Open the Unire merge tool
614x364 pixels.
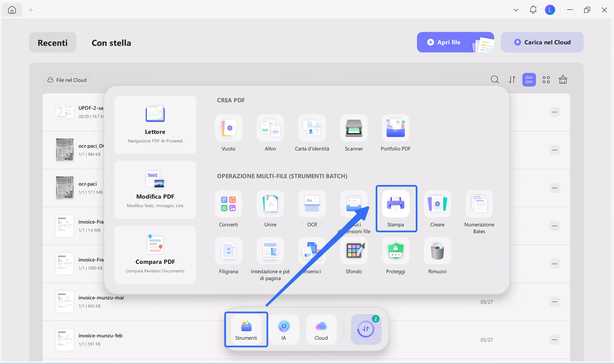pos(270,204)
